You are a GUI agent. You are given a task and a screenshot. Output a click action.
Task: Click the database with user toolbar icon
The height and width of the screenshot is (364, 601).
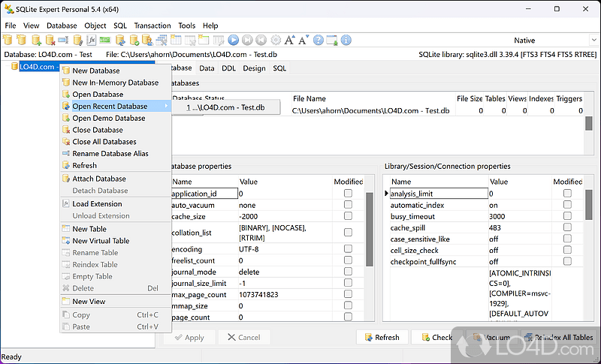tap(147, 40)
